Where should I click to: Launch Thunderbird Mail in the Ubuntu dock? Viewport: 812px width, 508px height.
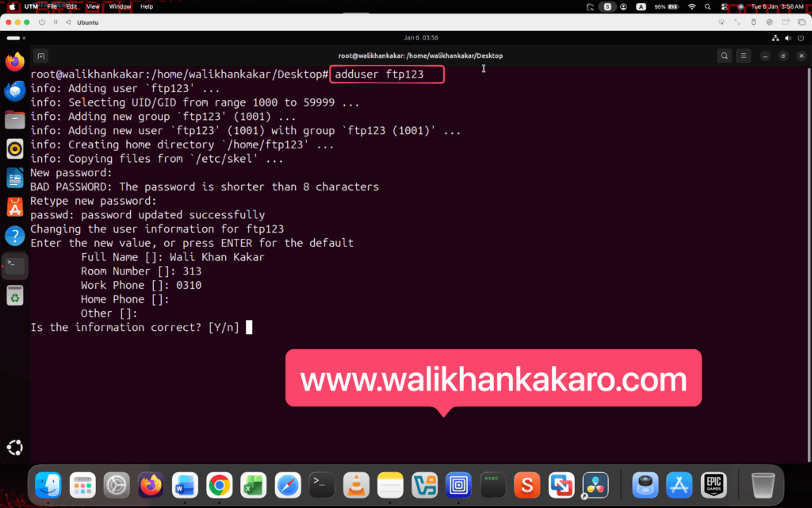14,91
